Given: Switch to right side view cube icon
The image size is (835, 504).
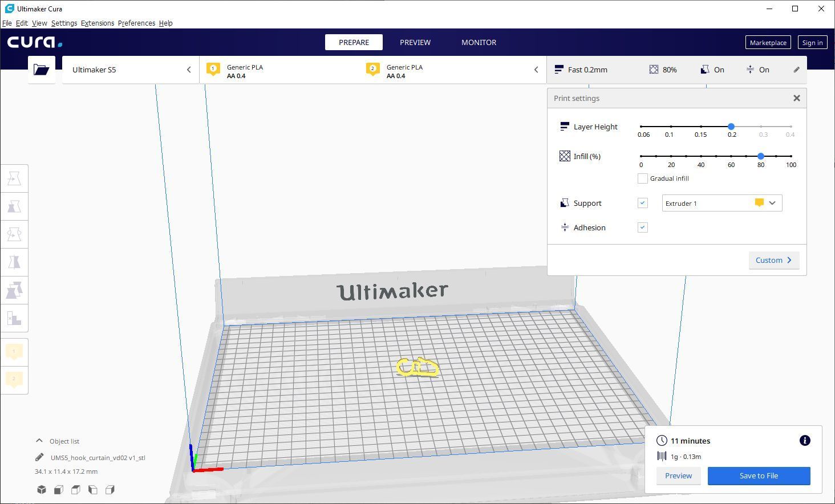Looking at the screenshot, I should pos(110,490).
